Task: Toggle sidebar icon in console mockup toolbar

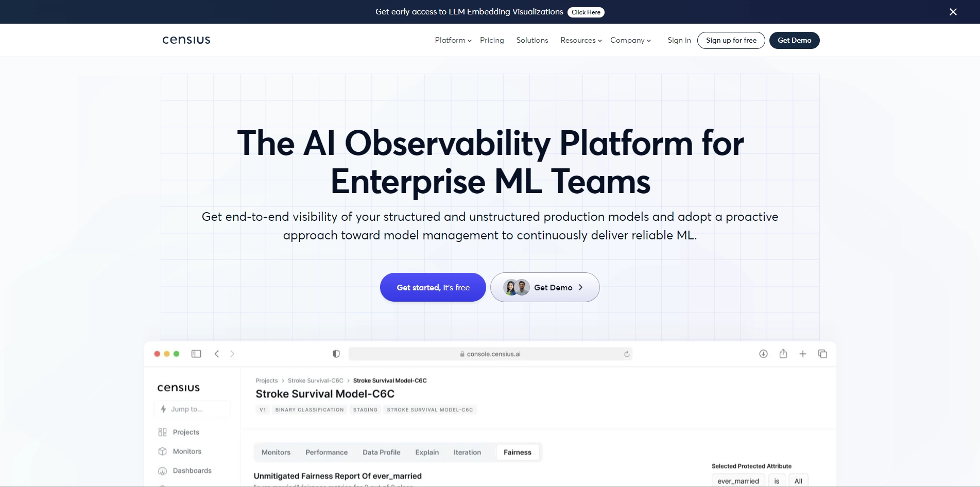Action: 196,354
